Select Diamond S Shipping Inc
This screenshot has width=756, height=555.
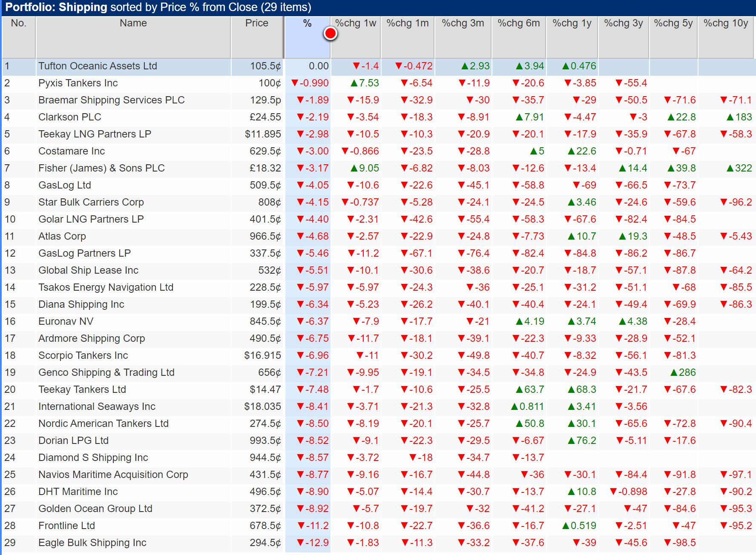click(93, 458)
